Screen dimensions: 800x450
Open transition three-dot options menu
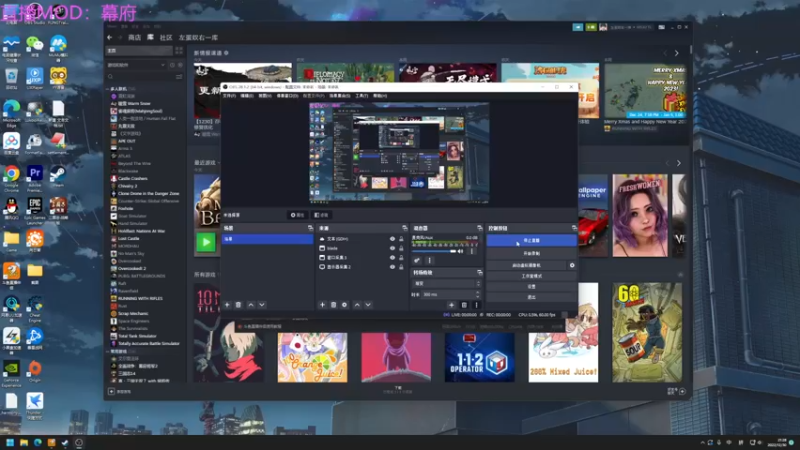476,305
